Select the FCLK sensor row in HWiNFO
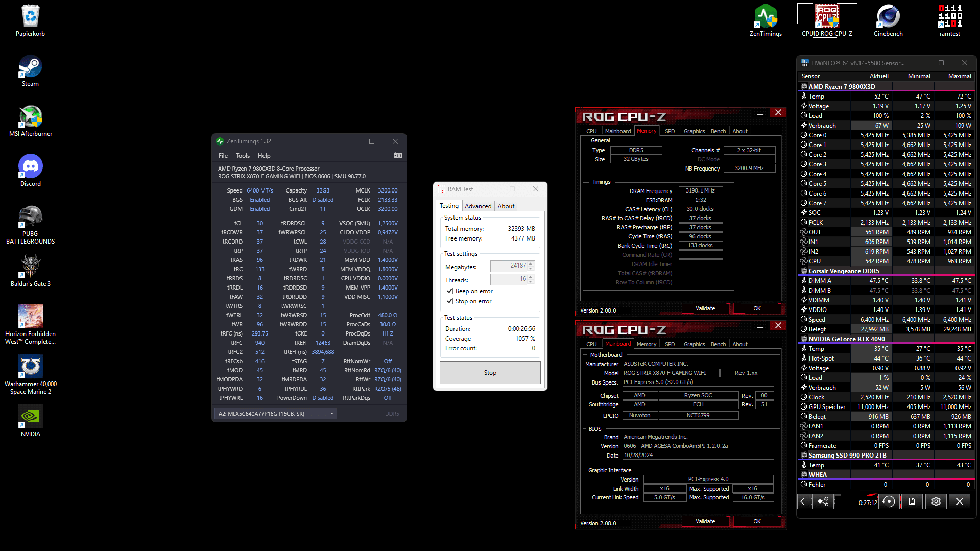Image resolution: width=980 pixels, height=551 pixels. (886, 223)
